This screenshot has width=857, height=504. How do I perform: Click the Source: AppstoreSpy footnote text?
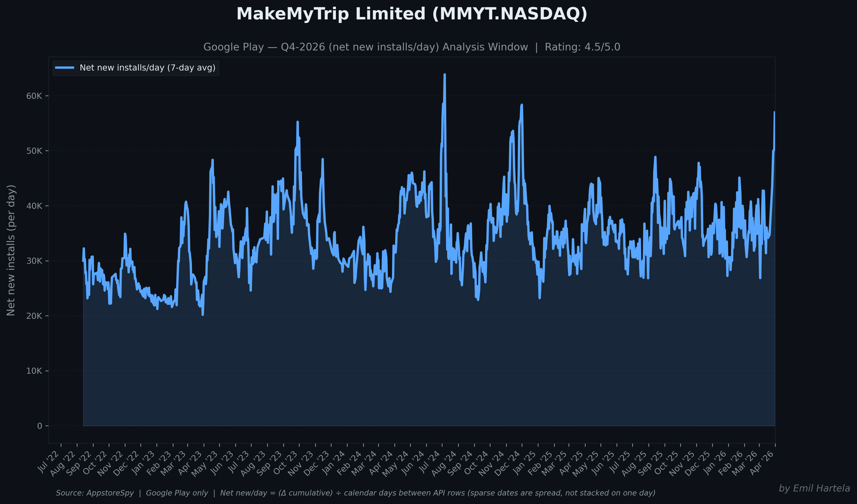pyautogui.click(x=355, y=493)
